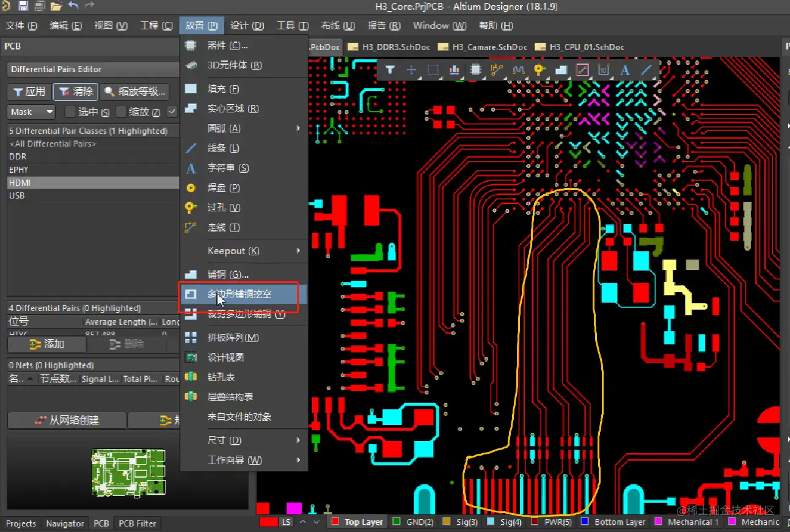Choose 实心区域 (R) solid region
This screenshot has width=790, height=532.
243,108
